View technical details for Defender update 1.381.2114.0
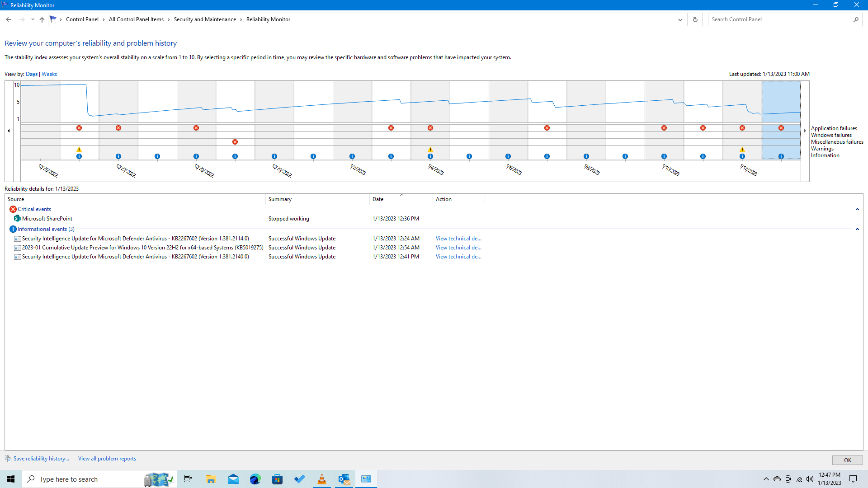This screenshot has width=868, height=488. 458,239
